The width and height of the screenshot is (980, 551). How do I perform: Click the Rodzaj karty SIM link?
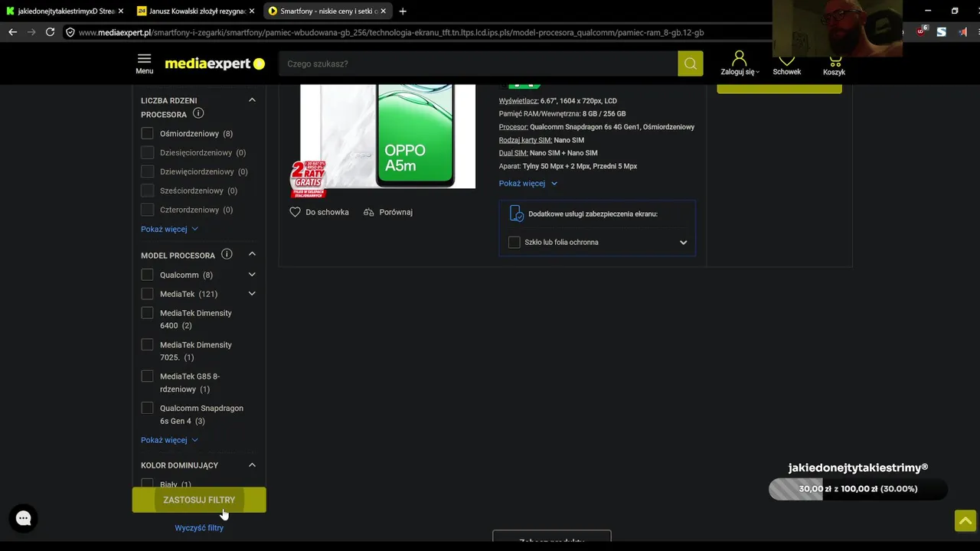pos(525,140)
